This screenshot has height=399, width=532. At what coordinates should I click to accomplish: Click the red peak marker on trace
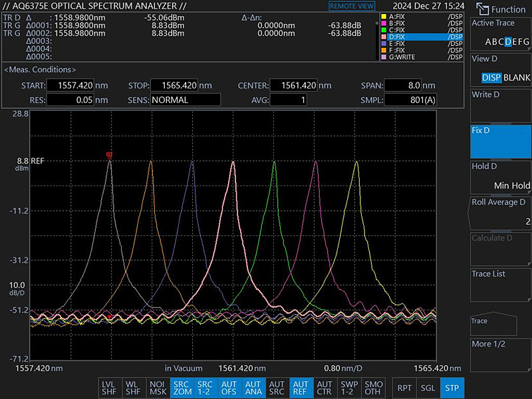pos(109,156)
